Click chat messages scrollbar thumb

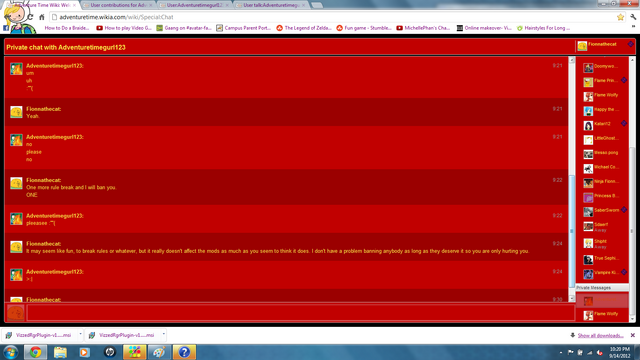point(571,231)
